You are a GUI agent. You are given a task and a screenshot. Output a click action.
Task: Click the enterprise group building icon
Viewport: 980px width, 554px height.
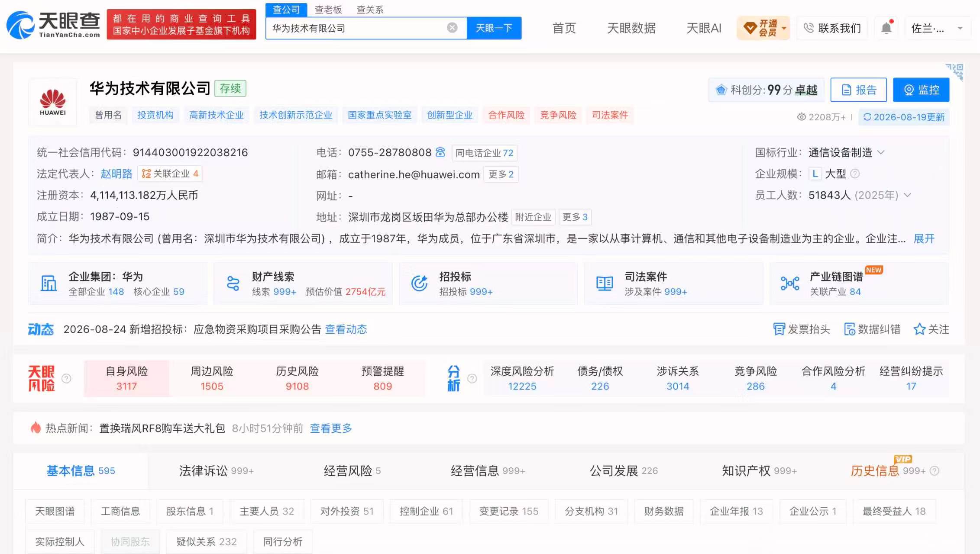pyautogui.click(x=49, y=283)
